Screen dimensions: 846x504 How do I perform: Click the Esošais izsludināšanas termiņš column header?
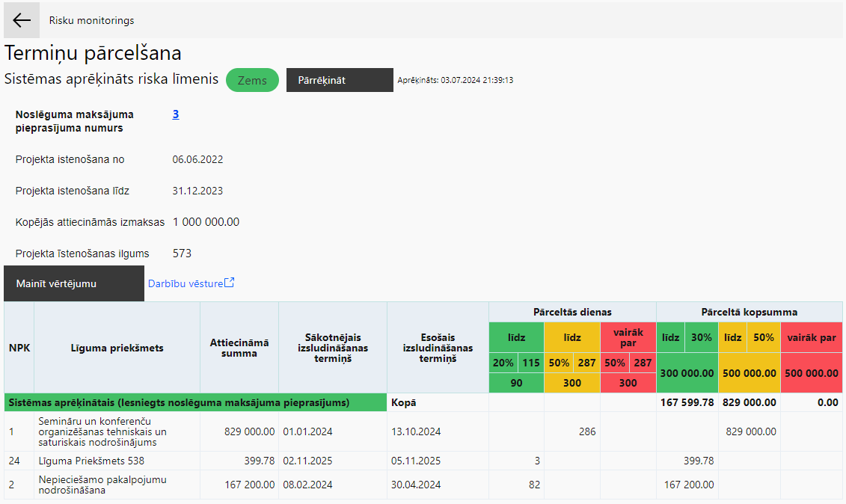tap(438, 348)
